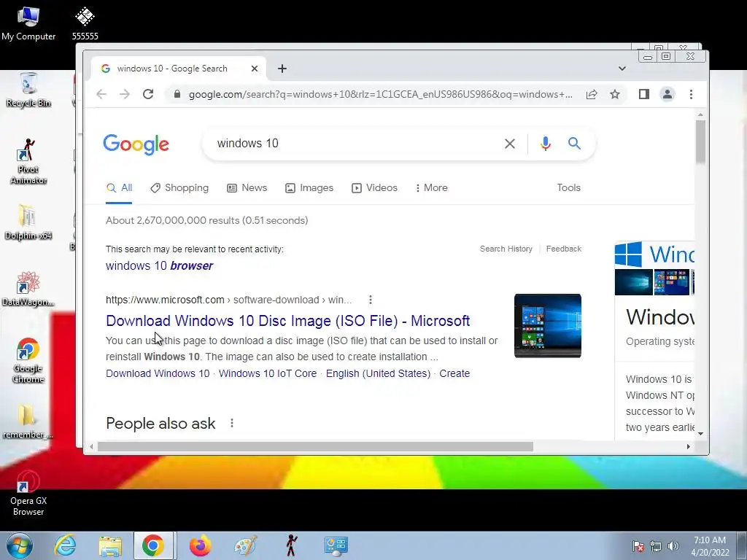Bookmark this page with the star icon

tap(615, 94)
